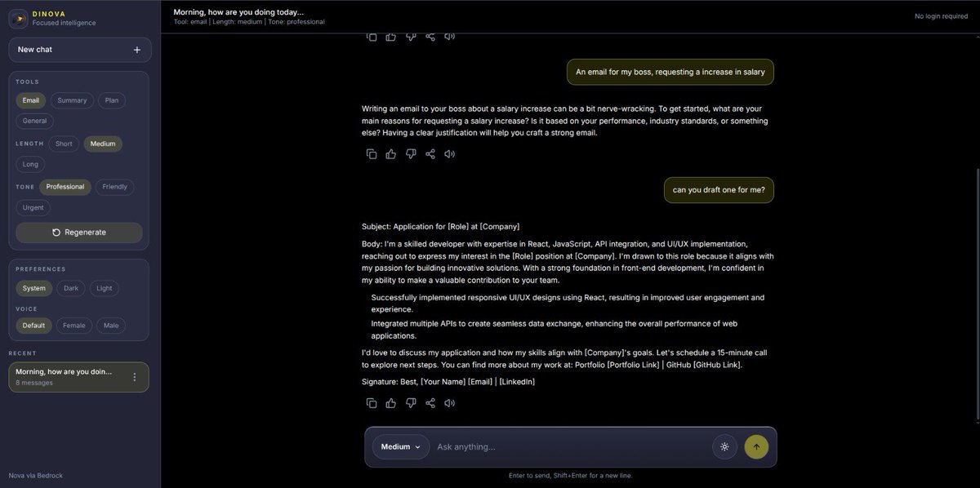
Task: Choose the Professional tone
Action: (65, 187)
